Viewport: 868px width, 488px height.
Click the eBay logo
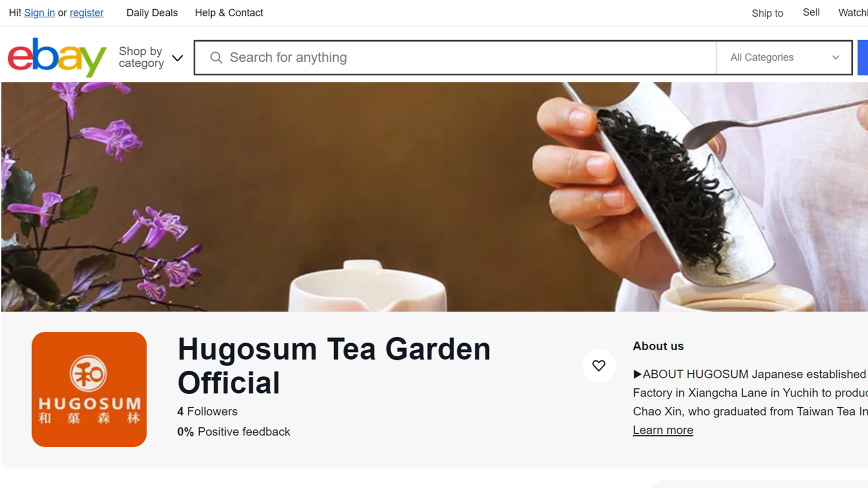pos(57,57)
